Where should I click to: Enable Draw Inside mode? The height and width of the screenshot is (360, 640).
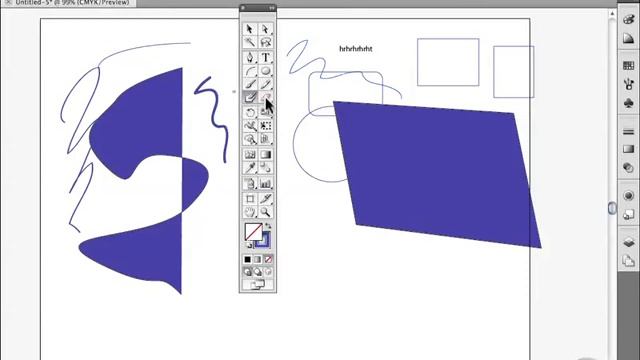pyautogui.click(x=268, y=272)
